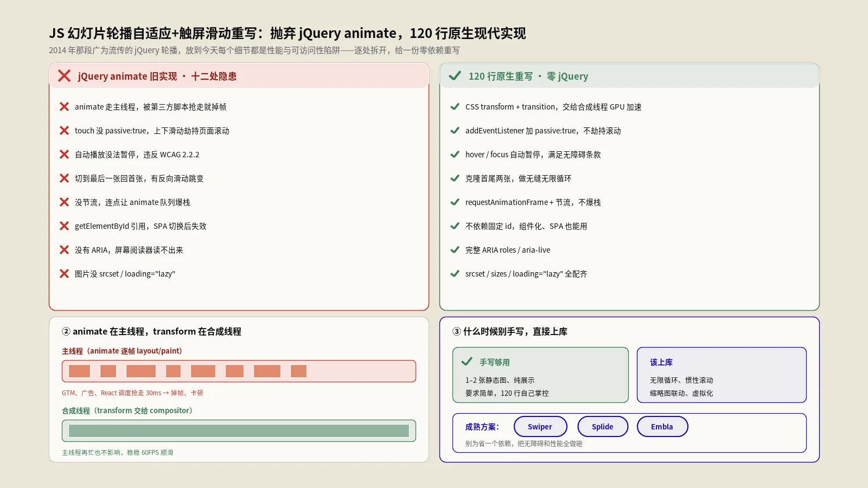This screenshot has height=488, width=868.
Task: Click text 不依赖固定 id，组件化、SPA 也能用
Action: (x=526, y=227)
